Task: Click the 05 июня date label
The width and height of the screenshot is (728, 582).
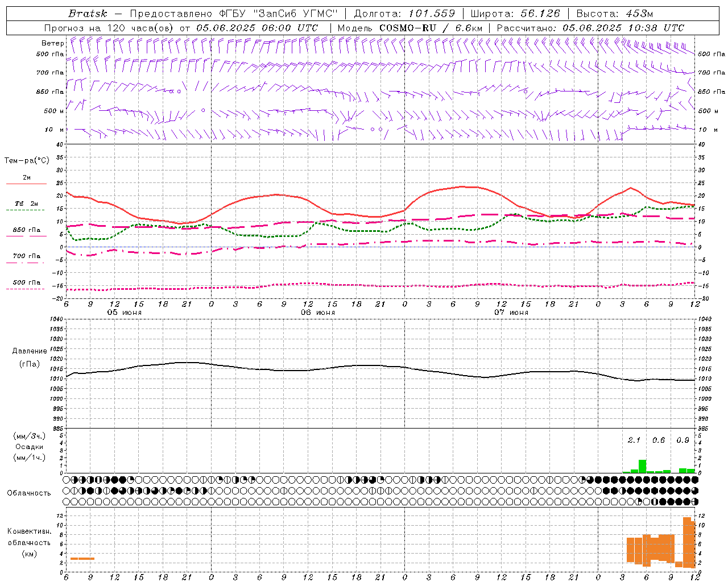Action: (125, 313)
